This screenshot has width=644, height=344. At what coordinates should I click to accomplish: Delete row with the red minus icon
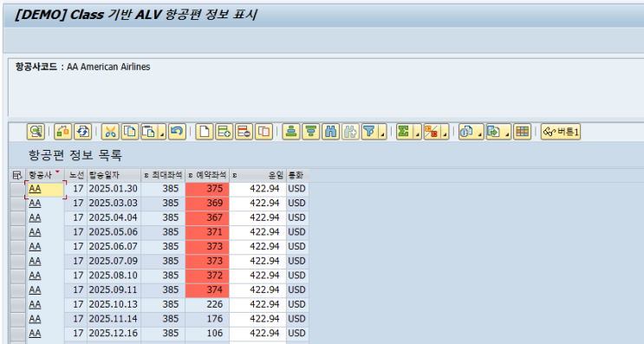click(244, 132)
